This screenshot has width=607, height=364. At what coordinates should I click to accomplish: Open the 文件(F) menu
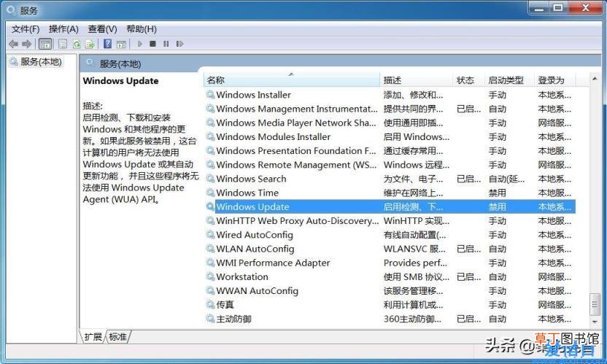(26, 29)
